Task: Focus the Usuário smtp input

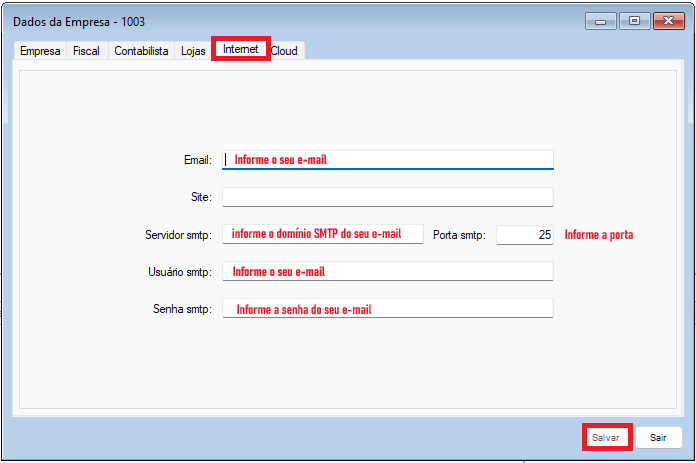Action: pyautogui.click(x=387, y=271)
